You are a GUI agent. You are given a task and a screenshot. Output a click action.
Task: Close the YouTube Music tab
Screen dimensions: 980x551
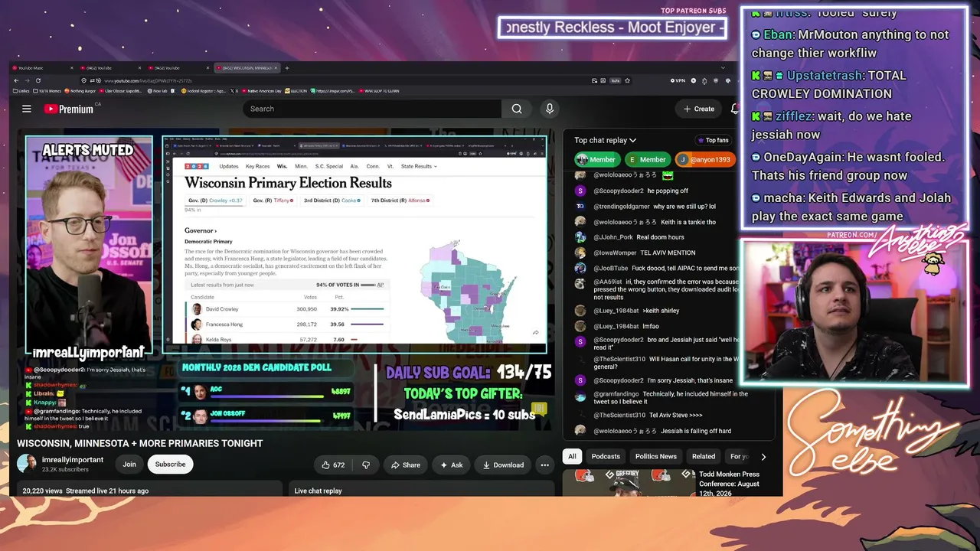tap(71, 68)
